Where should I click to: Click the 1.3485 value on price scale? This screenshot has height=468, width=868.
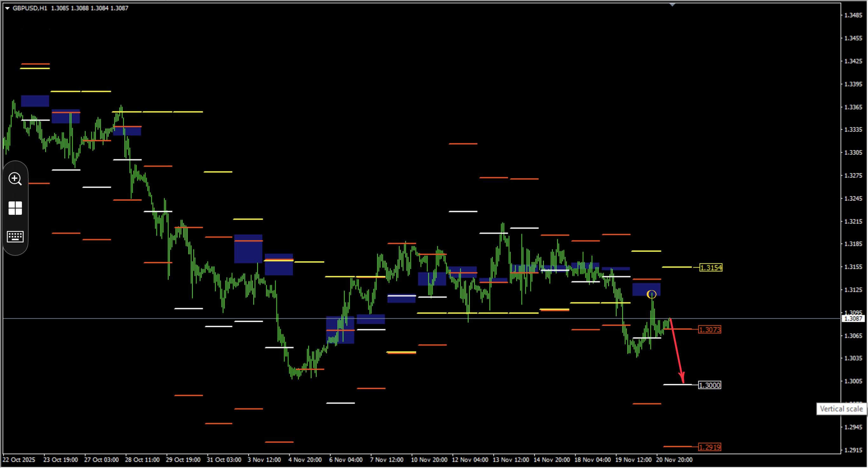[853, 15]
